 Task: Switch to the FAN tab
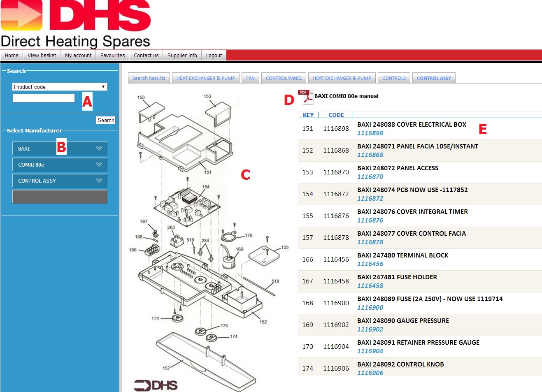[x=251, y=78]
